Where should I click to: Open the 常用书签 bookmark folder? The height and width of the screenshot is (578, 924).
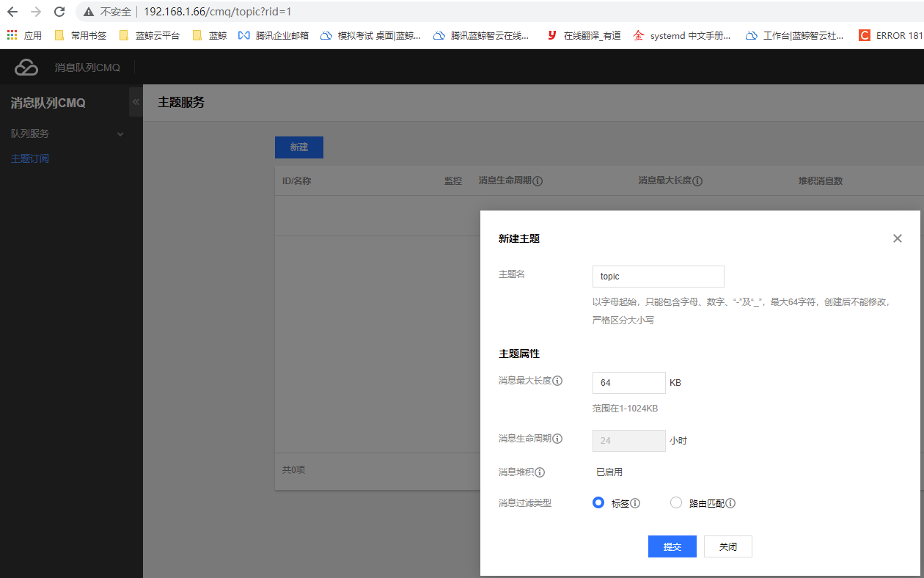point(81,35)
